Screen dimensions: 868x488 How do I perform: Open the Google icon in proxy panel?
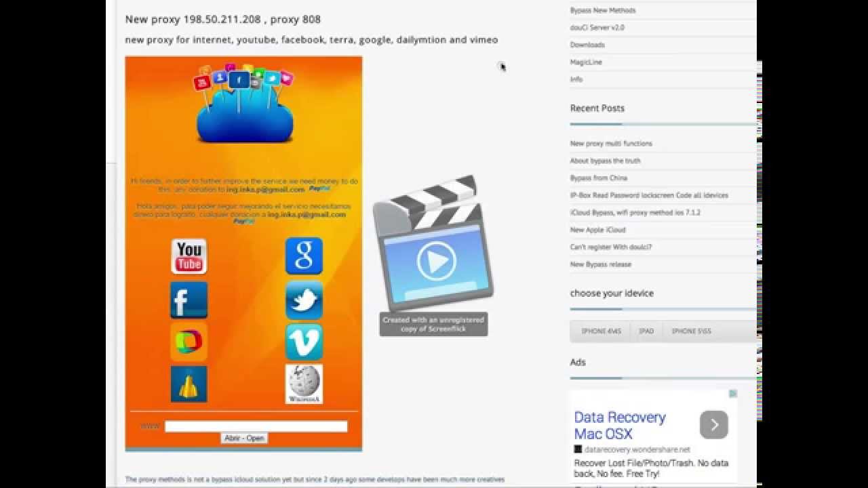coord(304,256)
